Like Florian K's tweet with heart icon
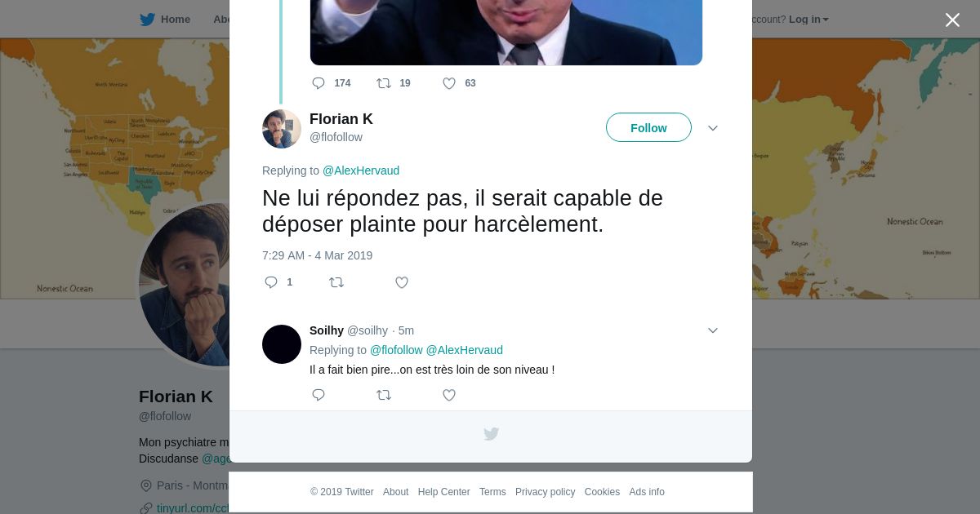The height and width of the screenshot is (514, 980). click(x=402, y=282)
